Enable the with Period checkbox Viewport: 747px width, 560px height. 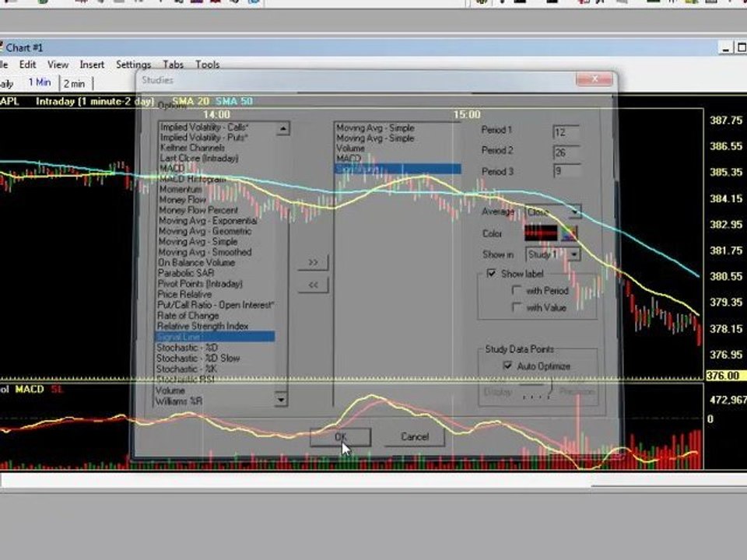pyautogui.click(x=517, y=290)
